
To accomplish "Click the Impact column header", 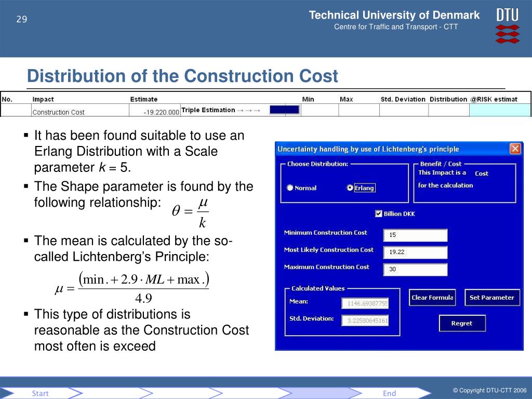I will click(43, 99).
